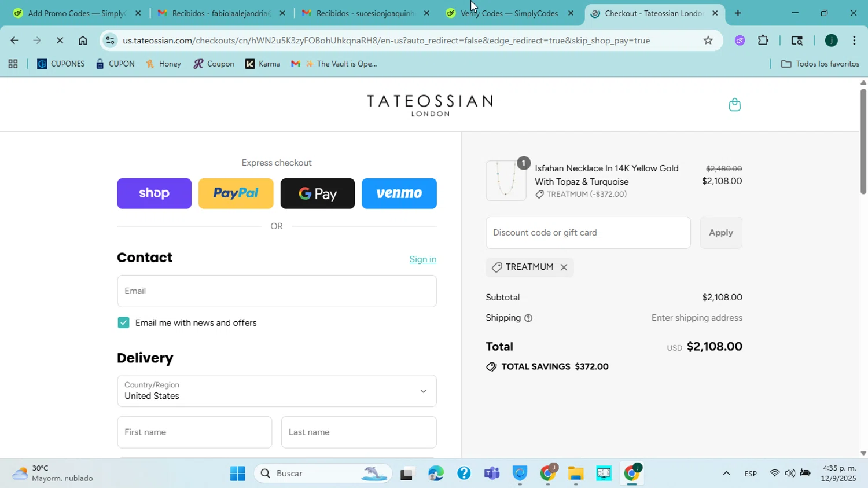
Task: Open the Isfahan Necklace product thumbnail
Action: 506,181
